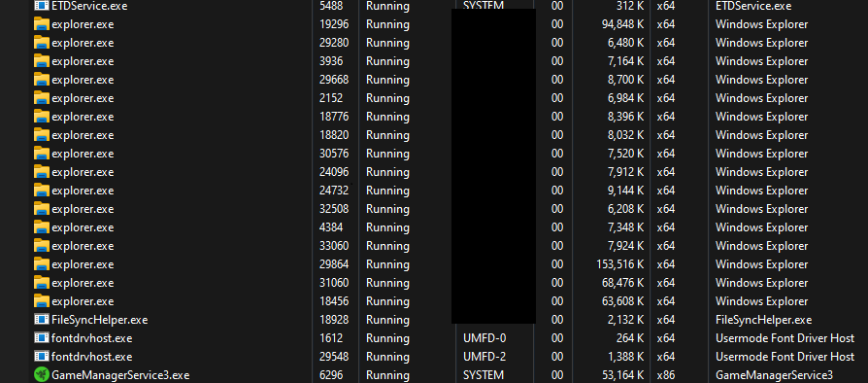This screenshot has height=383, width=868.
Task: Click memory value 264 K
Action: click(x=630, y=338)
